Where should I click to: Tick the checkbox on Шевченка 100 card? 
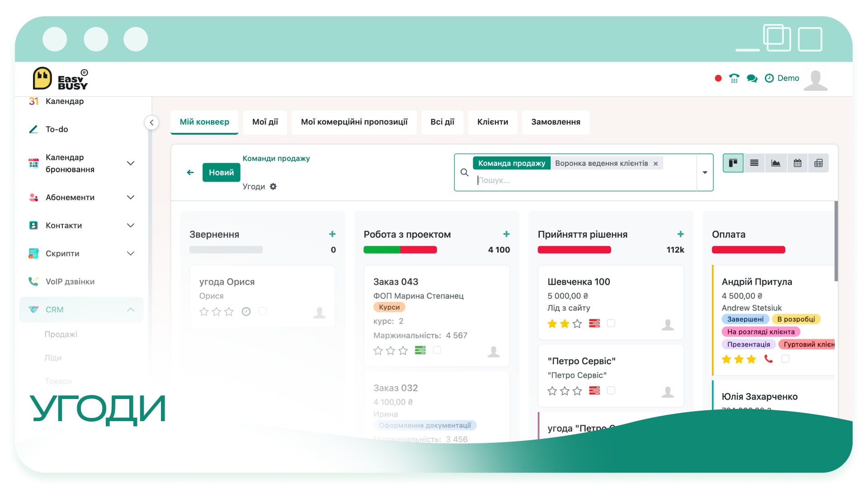tap(611, 323)
